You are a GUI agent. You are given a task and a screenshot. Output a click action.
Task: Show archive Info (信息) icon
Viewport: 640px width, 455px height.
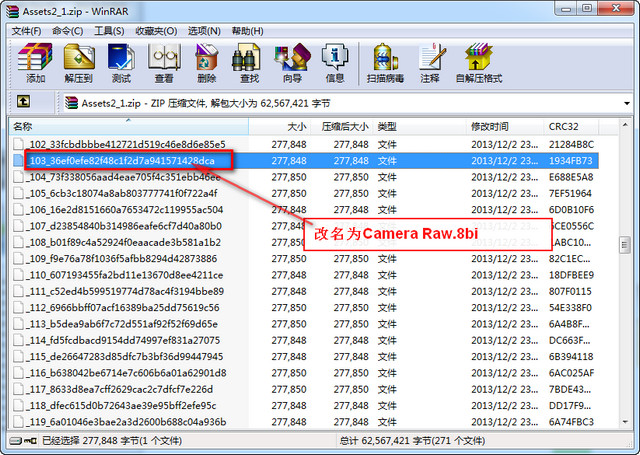335,62
